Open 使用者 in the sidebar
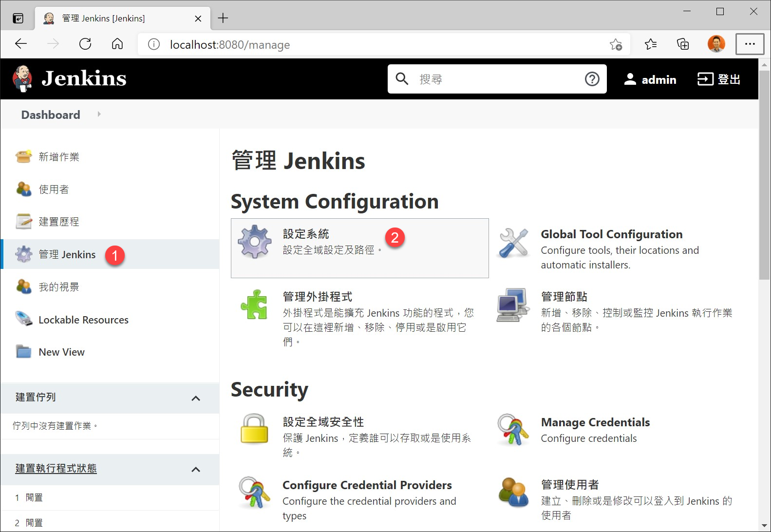This screenshot has height=532, width=771. [54, 189]
